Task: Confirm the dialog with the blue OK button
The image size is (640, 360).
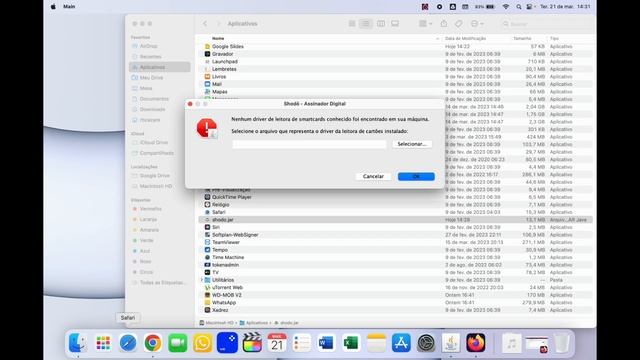Action: tap(416, 176)
